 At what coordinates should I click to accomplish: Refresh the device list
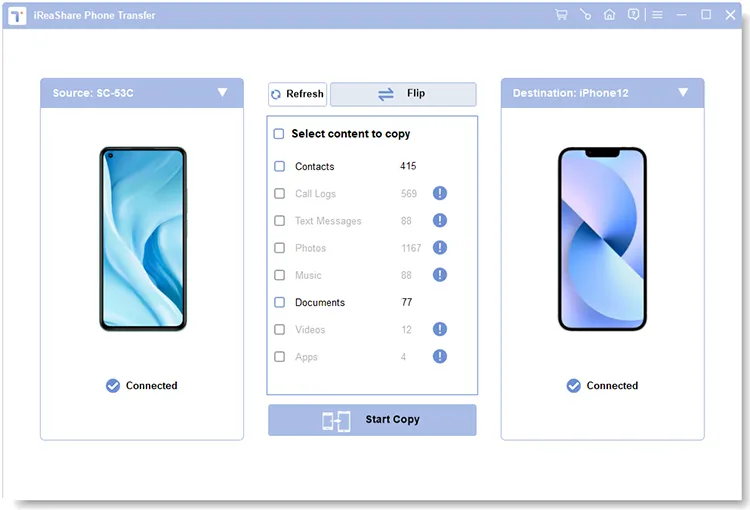pyautogui.click(x=298, y=94)
